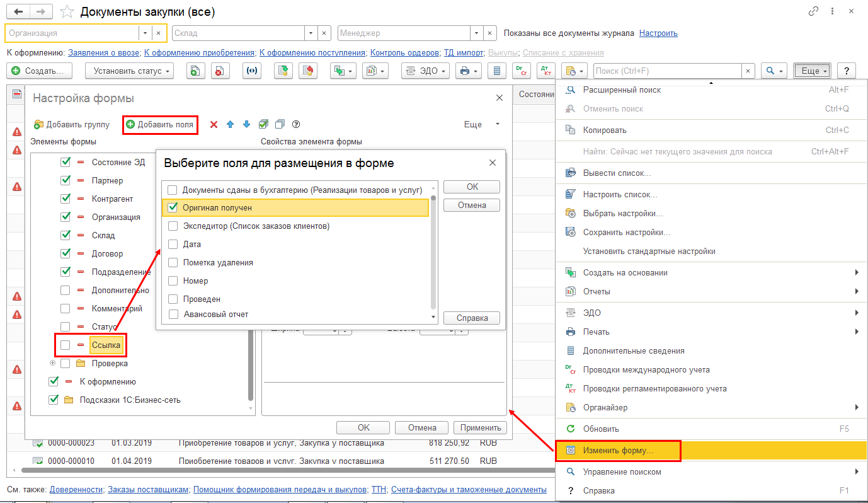Click the icon beside Вывести список
Screen dimensions: 868x503
coord(571,173)
